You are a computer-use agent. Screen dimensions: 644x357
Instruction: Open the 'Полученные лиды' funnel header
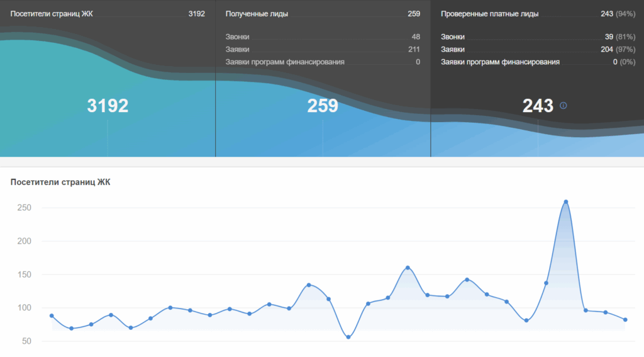tap(257, 14)
